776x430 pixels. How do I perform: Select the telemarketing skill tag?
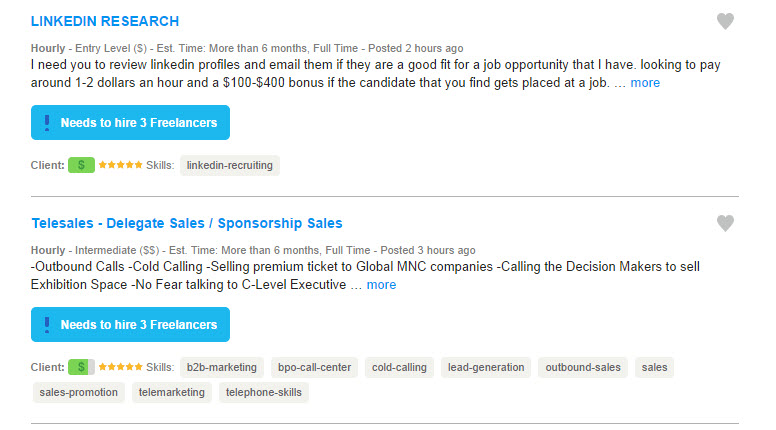172,392
